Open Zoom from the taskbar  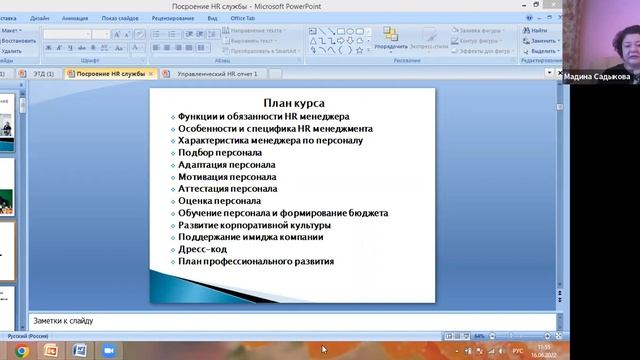(x=109, y=351)
